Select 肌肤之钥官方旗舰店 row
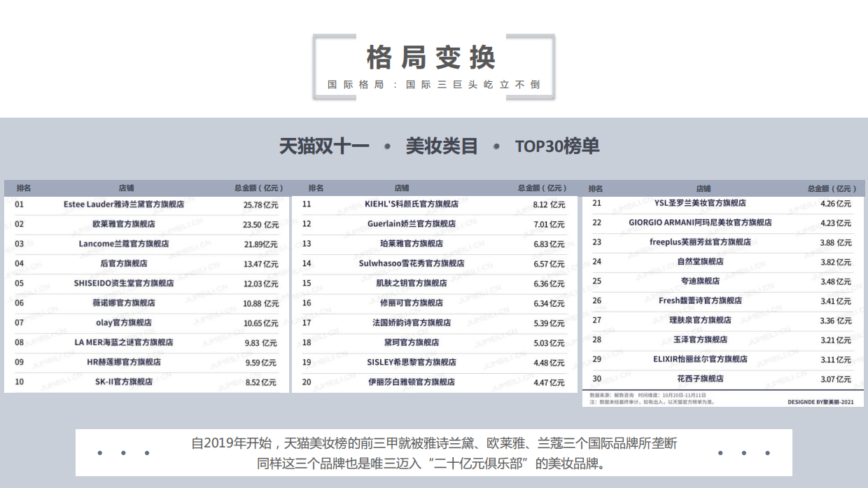Screen dimensions: 868x488 (435, 284)
